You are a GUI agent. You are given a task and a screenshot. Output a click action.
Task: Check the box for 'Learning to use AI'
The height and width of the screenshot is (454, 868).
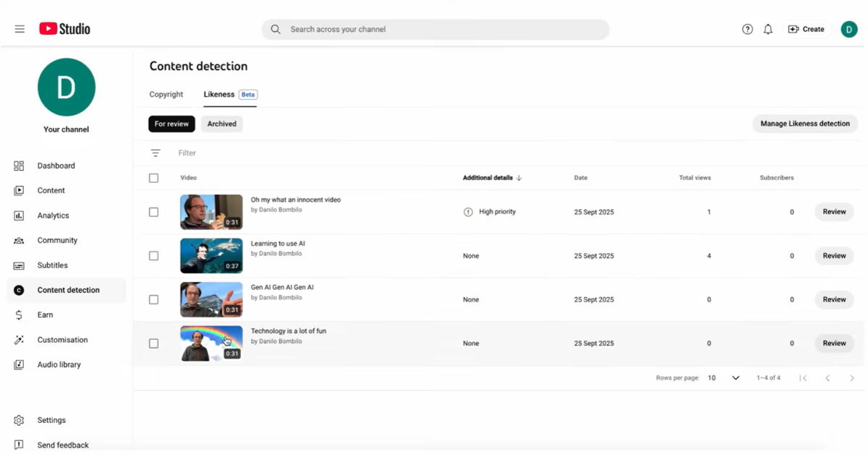click(x=153, y=256)
